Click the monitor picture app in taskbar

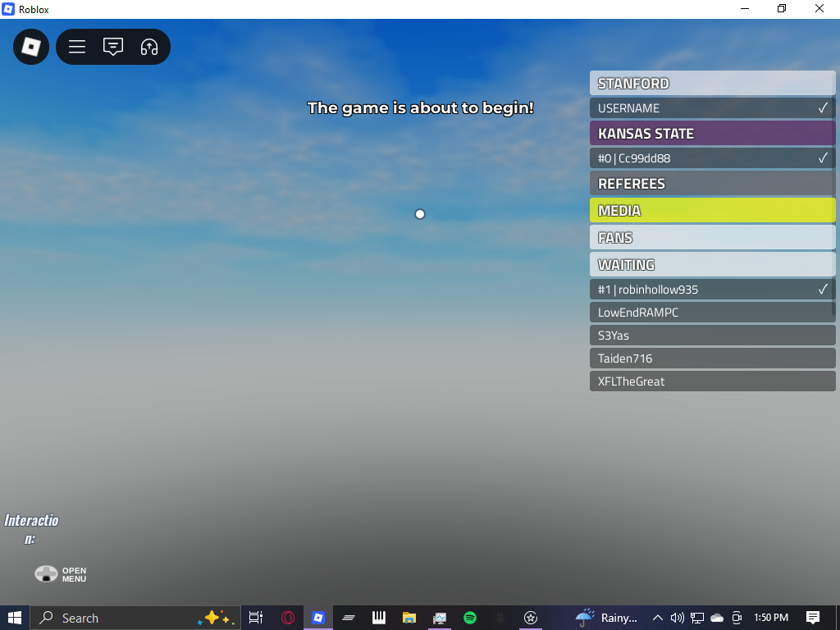pos(440,618)
